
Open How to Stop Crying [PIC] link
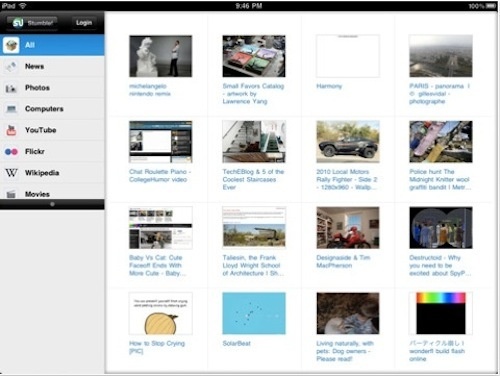pyautogui.click(x=157, y=347)
